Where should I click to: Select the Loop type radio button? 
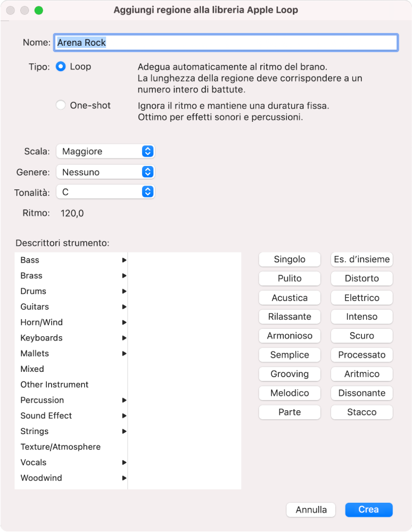pyautogui.click(x=61, y=67)
